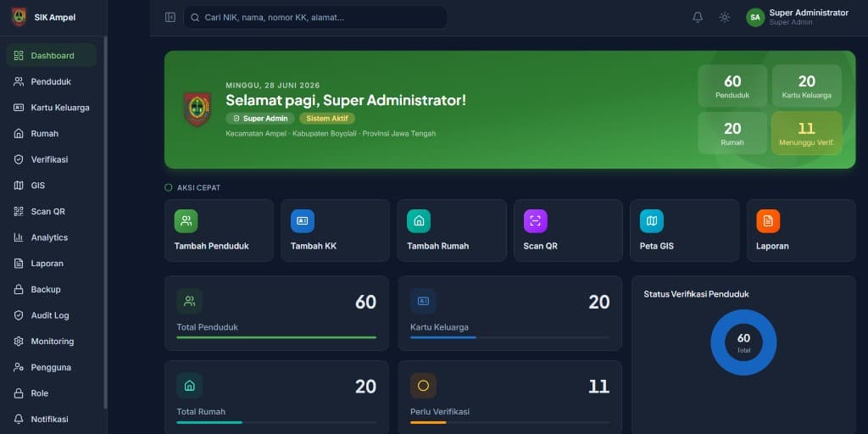The height and width of the screenshot is (434, 868).
Task: Click the Role lock sidebar icon
Action: coord(19,393)
